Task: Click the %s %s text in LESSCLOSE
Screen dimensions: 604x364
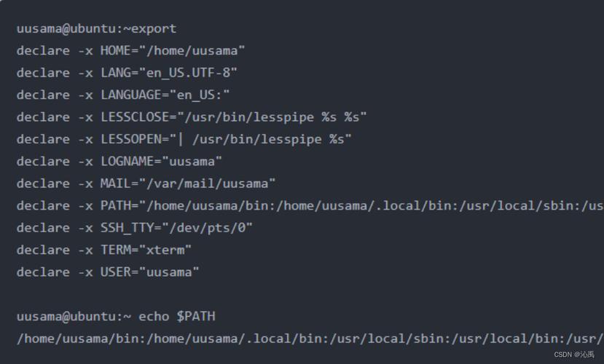Action: [340, 117]
